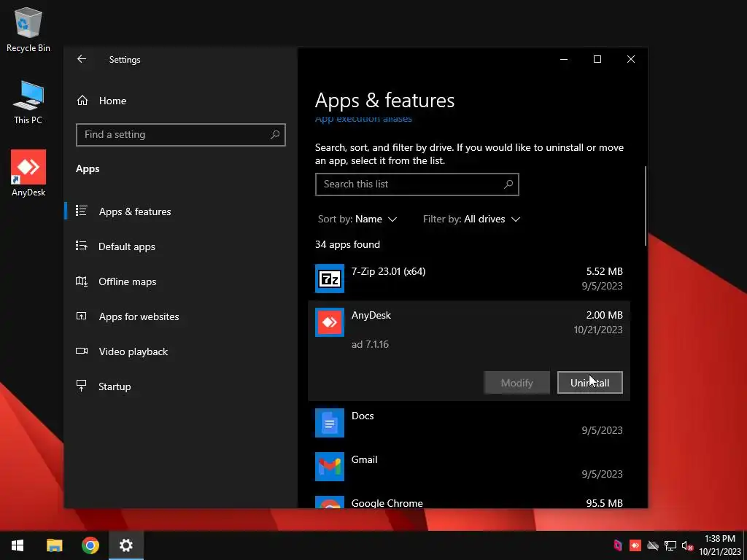The image size is (747, 560).
Task: Click the Default apps sidebar icon
Action: [x=82, y=246]
